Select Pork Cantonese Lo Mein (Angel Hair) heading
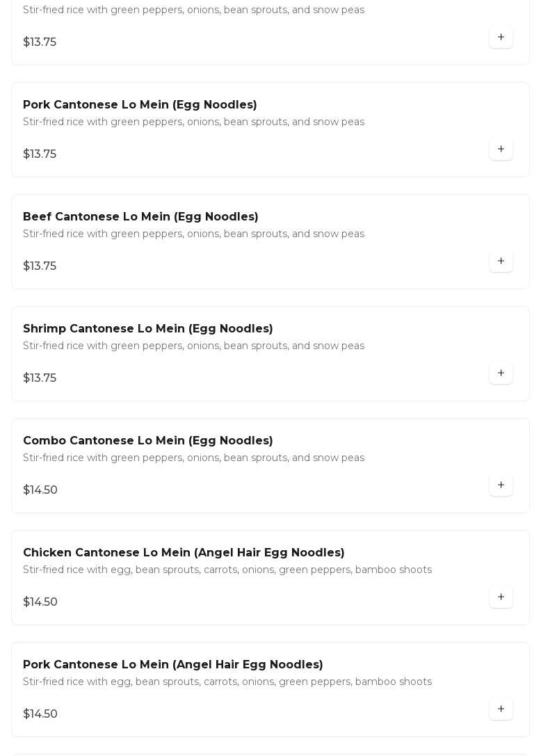The image size is (541, 756). (x=172, y=664)
